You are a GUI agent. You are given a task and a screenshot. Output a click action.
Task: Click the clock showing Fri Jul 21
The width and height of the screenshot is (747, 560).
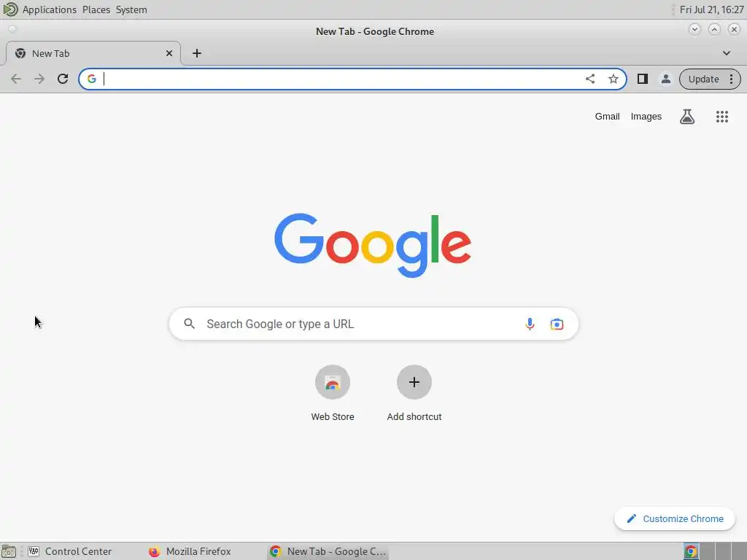[711, 9]
